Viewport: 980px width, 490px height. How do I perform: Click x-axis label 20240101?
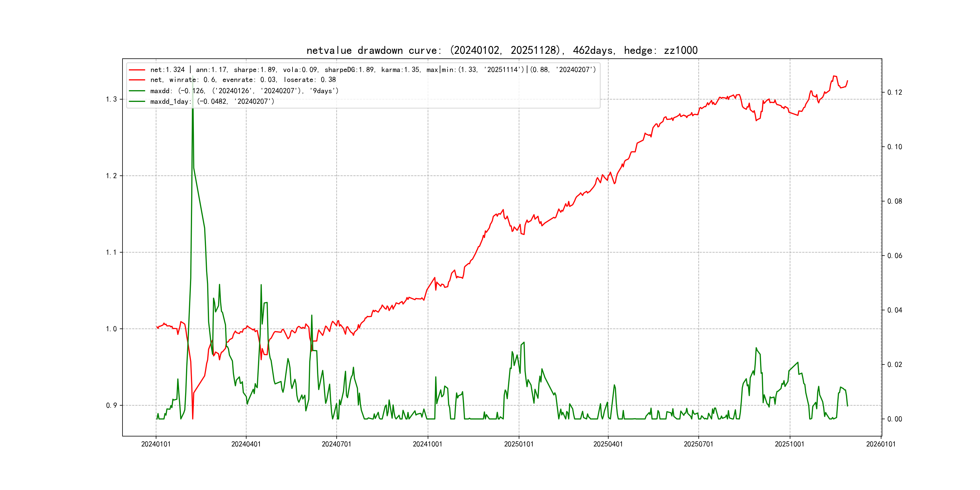point(156,444)
